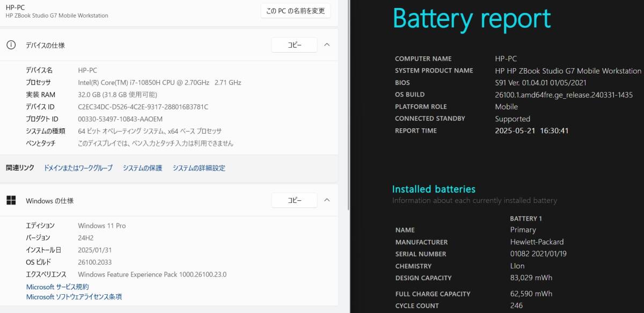Click the rename this PC button

pos(296,11)
